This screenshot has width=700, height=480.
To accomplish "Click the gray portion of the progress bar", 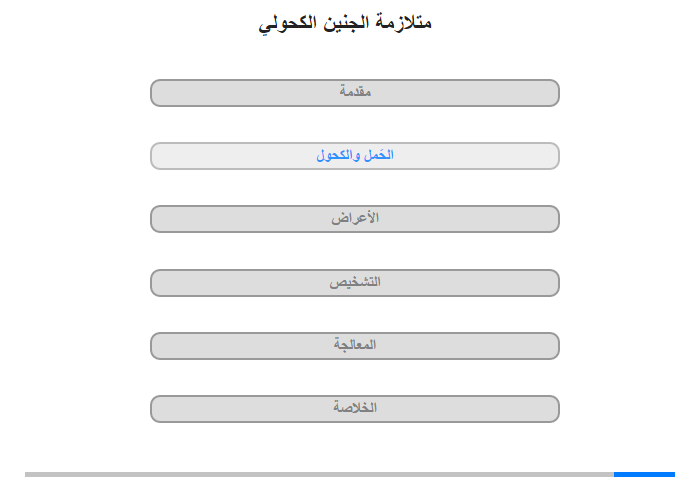I will point(319,474).
